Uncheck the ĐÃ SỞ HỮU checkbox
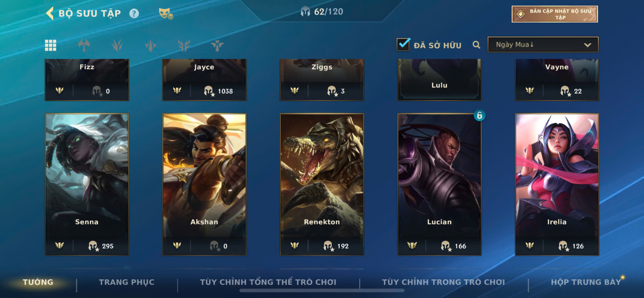This screenshot has height=298, width=644. pos(403,44)
